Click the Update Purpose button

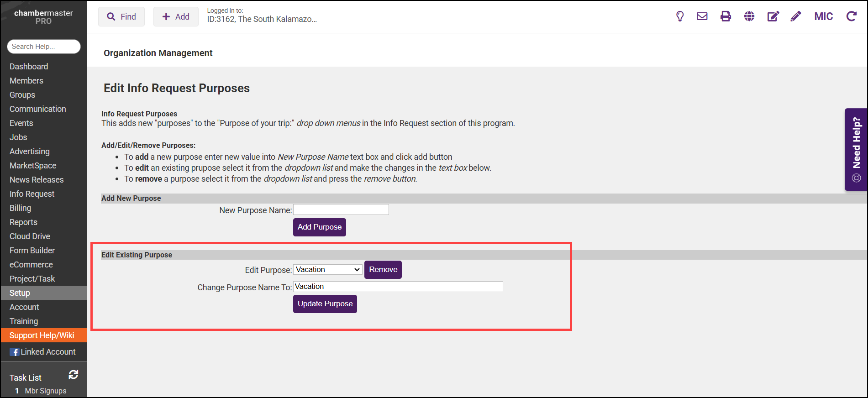click(325, 304)
